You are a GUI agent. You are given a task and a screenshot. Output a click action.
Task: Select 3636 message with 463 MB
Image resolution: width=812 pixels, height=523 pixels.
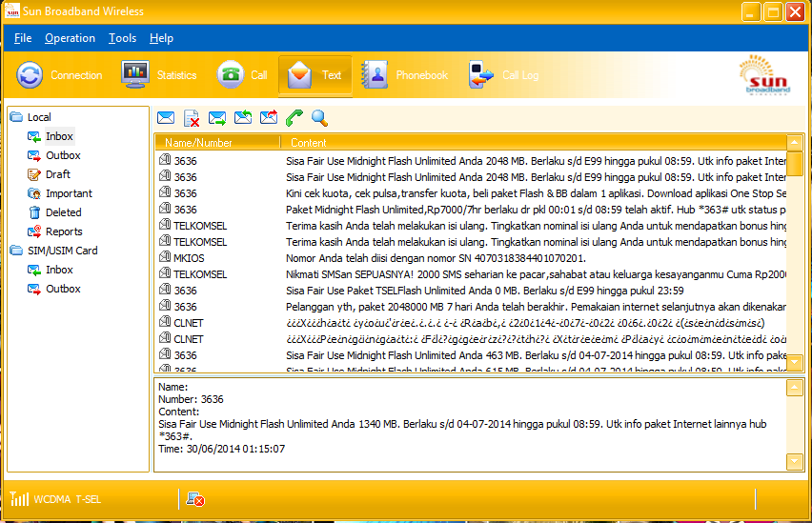[471, 355]
